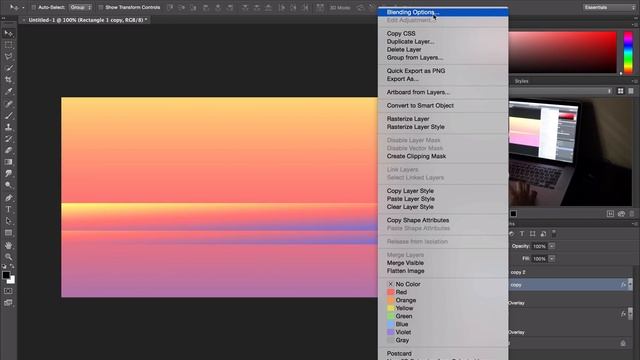Filter layers by shape layers icon
This screenshot has height=360, width=640.
coord(532,233)
